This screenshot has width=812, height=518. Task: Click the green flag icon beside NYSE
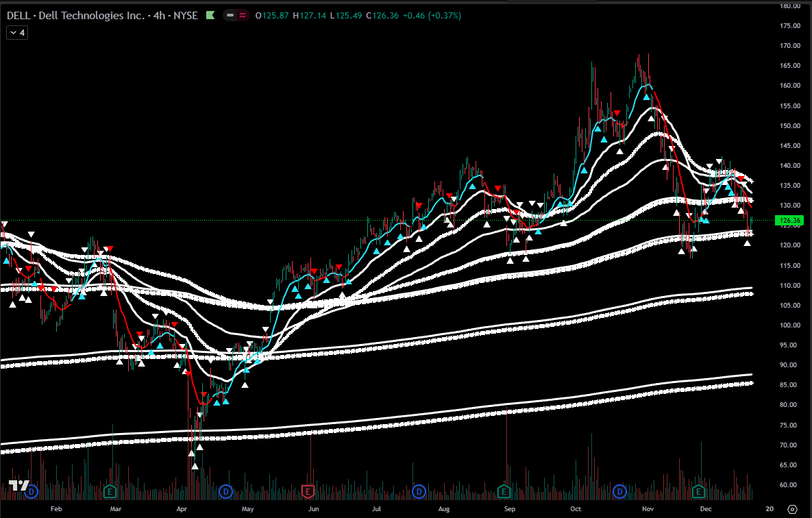pos(210,16)
